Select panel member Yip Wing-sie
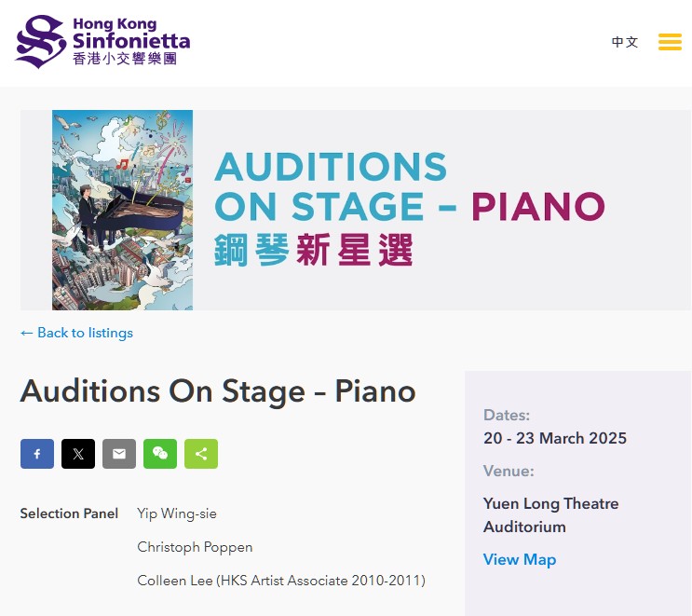 [177, 513]
